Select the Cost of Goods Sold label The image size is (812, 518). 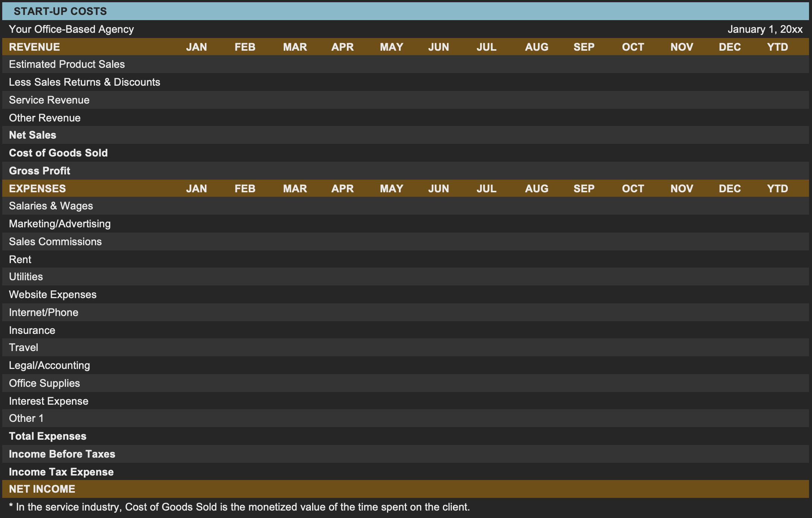tap(58, 153)
